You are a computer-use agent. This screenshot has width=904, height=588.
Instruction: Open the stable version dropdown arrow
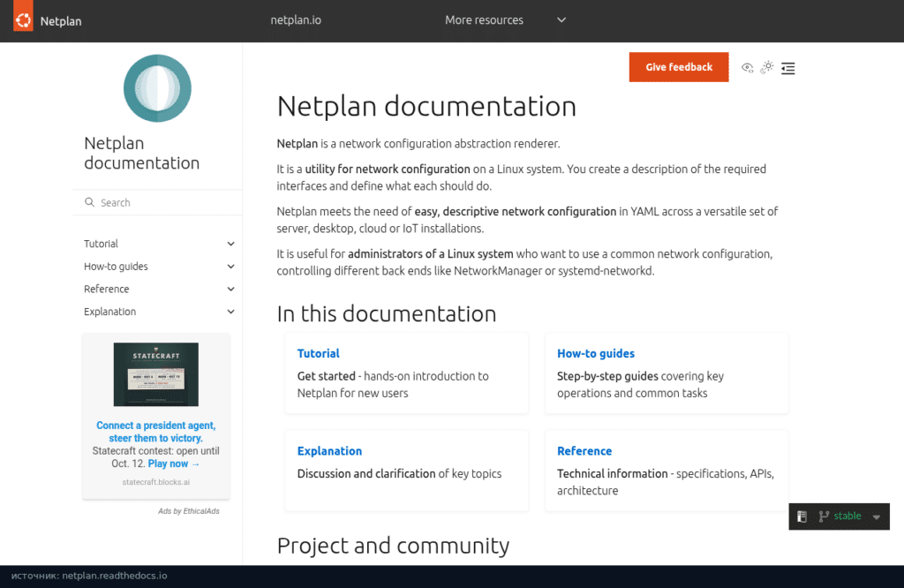pyautogui.click(x=877, y=517)
